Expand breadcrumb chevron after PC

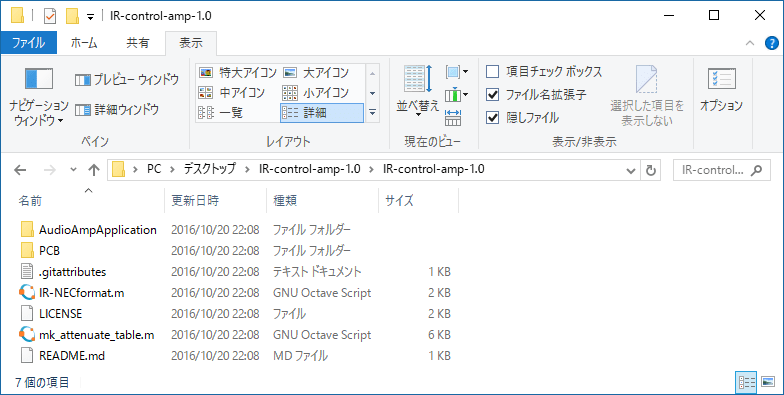(172, 170)
